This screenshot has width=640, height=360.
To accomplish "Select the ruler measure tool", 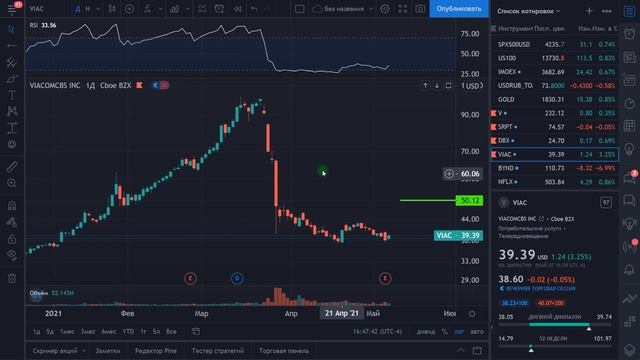I will (x=12, y=167).
